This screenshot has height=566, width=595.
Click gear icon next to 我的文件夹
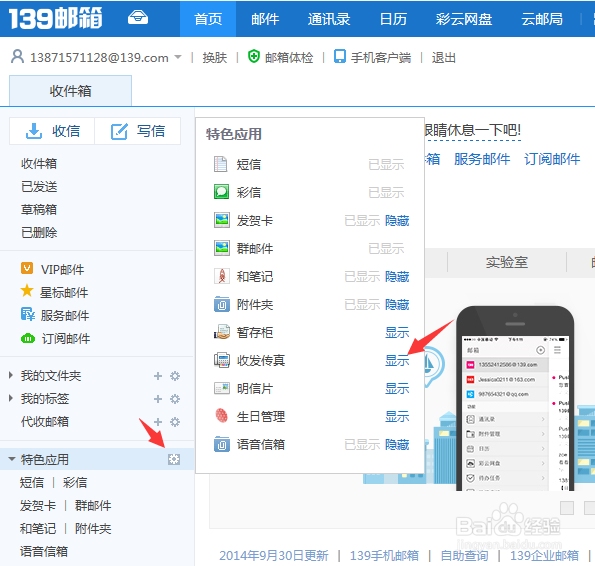pos(175,376)
